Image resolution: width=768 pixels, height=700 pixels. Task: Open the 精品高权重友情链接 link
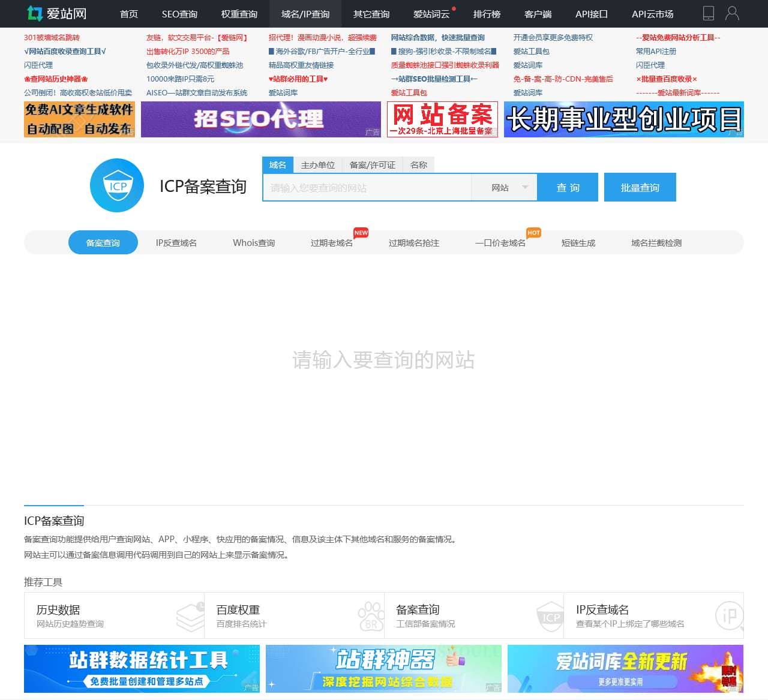click(301, 65)
